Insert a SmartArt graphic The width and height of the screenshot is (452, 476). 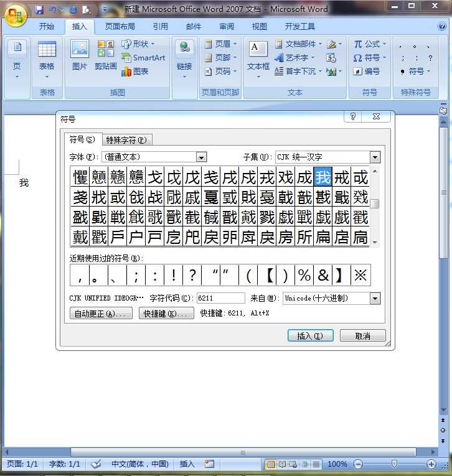[x=143, y=57]
